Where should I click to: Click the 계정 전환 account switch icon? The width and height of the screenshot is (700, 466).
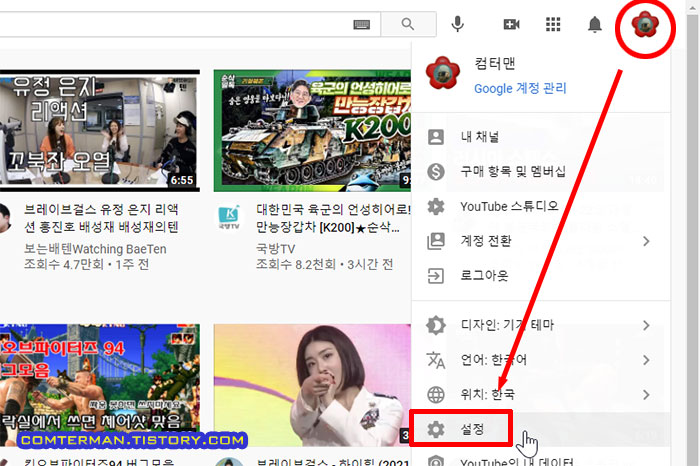(x=436, y=241)
